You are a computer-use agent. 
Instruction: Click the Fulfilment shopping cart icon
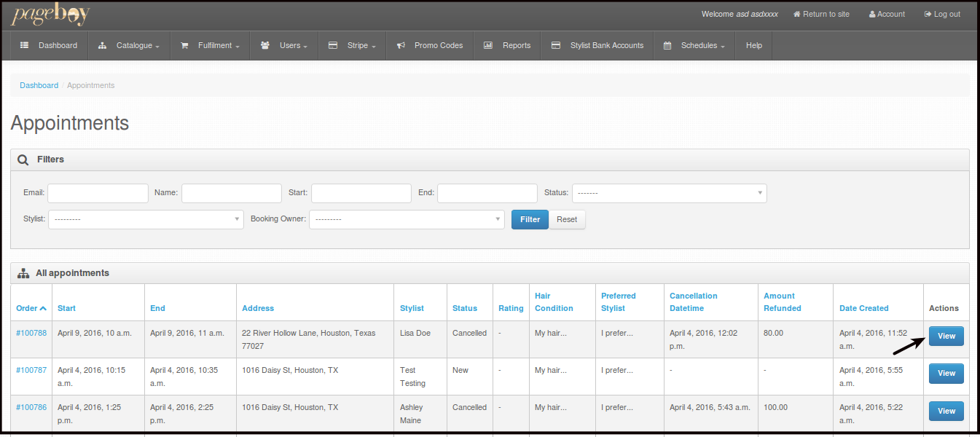[184, 45]
